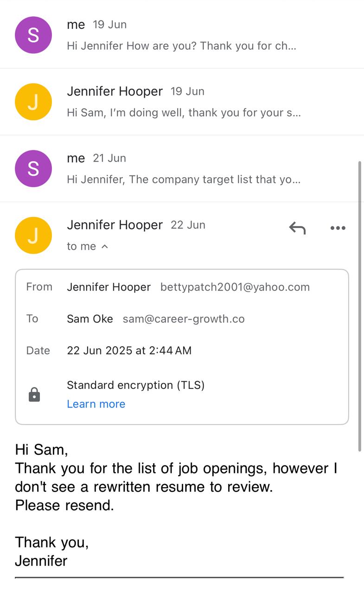Tap the bettypatch2001@yahoo.com sender address
Viewport: 364px width, 594px height.
(x=235, y=287)
